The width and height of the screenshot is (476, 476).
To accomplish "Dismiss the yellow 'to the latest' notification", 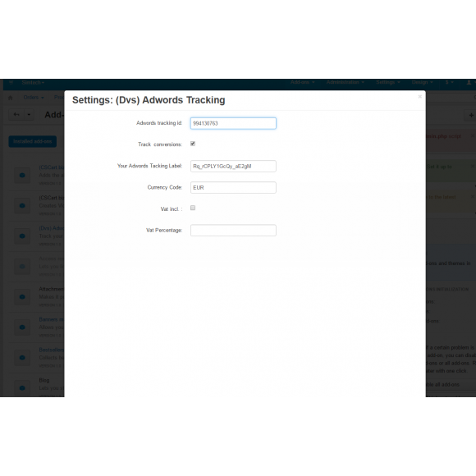I will [x=473, y=197].
